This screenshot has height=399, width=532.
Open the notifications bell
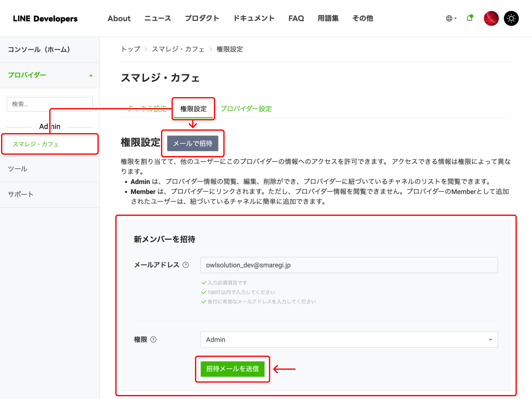click(x=470, y=18)
